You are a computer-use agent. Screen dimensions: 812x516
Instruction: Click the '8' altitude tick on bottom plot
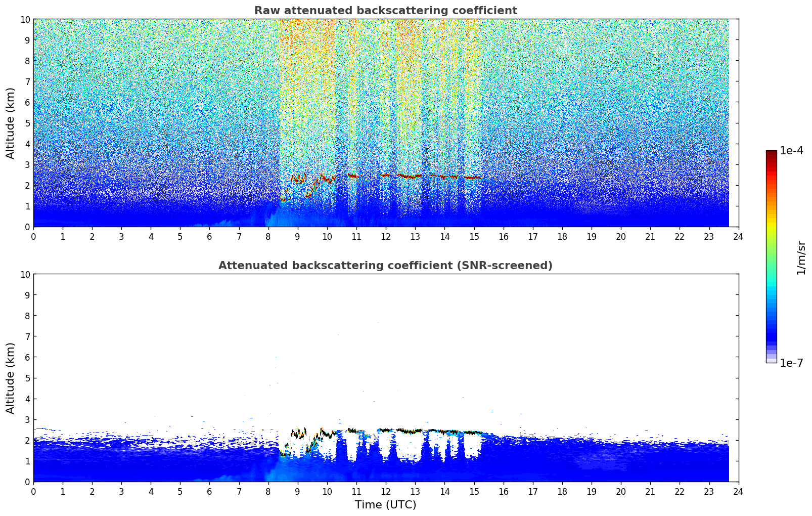pyautogui.click(x=27, y=316)
